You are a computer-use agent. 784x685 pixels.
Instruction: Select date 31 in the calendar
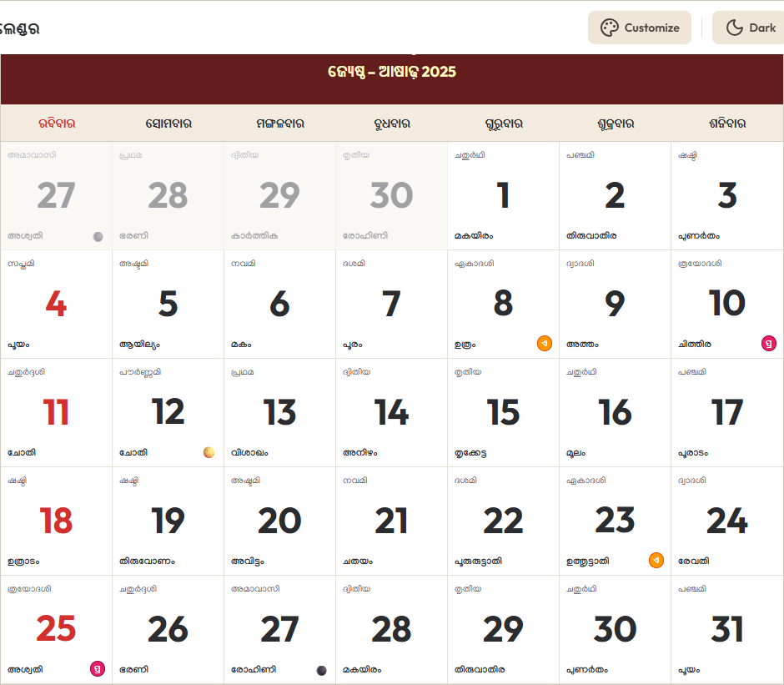(x=727, y=629)
